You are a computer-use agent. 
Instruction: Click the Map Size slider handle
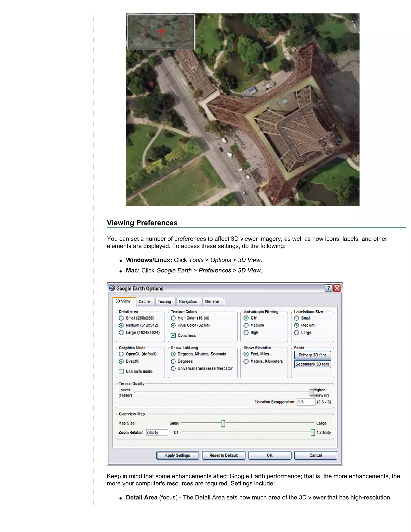[223, 424]
